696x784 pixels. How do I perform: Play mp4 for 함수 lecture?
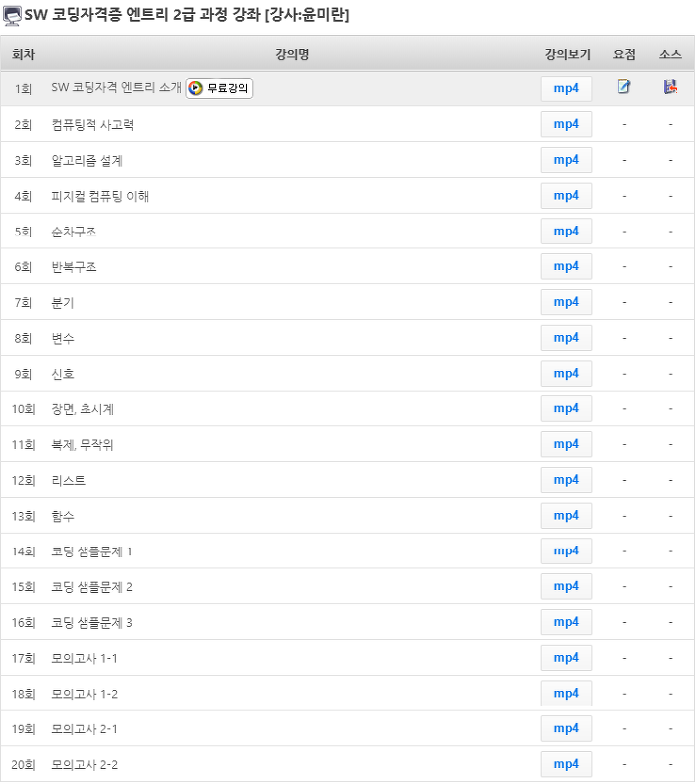coord(566,515)
